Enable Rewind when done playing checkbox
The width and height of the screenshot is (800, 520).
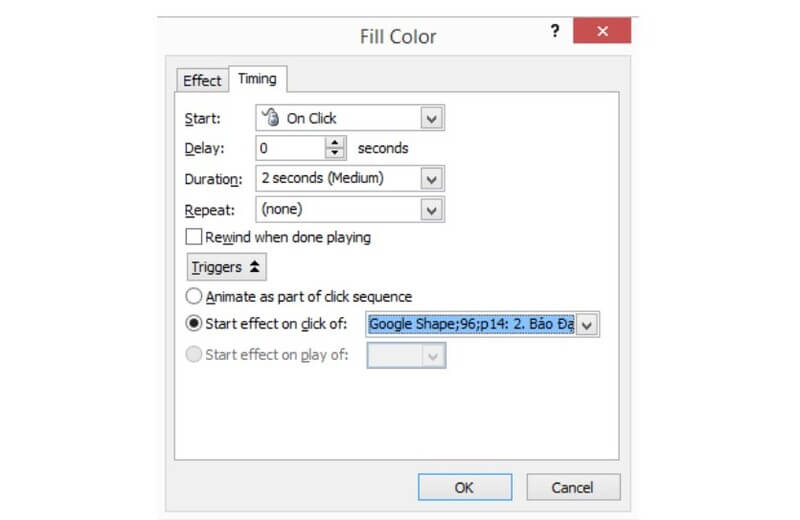click(x=193, y=237)
